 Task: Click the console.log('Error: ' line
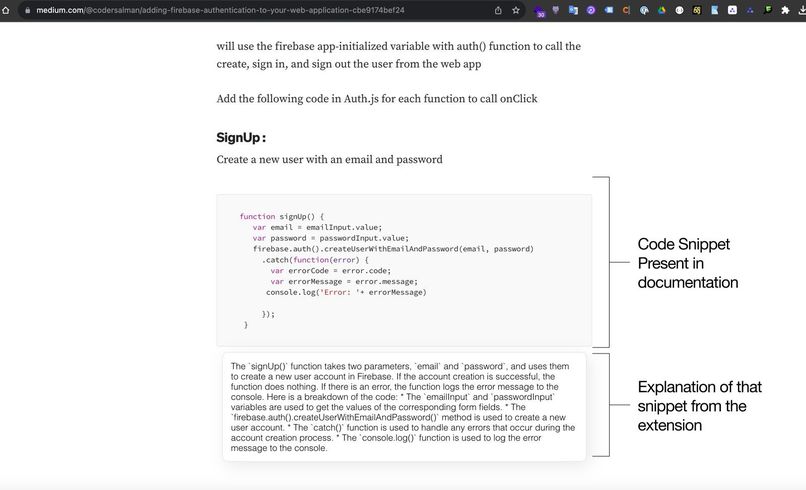tap(346, 292)
